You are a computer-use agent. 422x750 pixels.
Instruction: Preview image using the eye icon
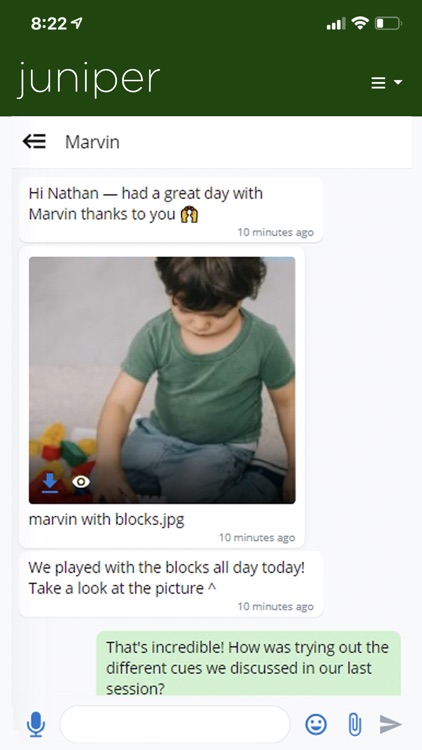[81, 482]
